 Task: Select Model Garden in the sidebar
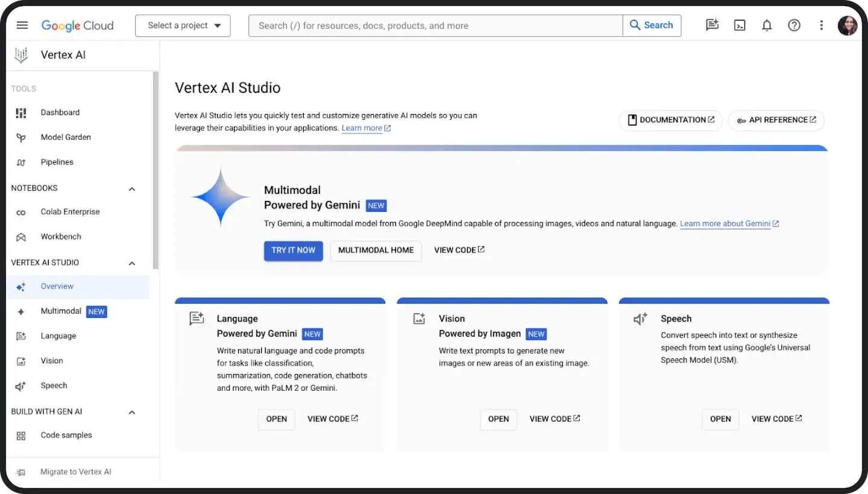(65, 137)
